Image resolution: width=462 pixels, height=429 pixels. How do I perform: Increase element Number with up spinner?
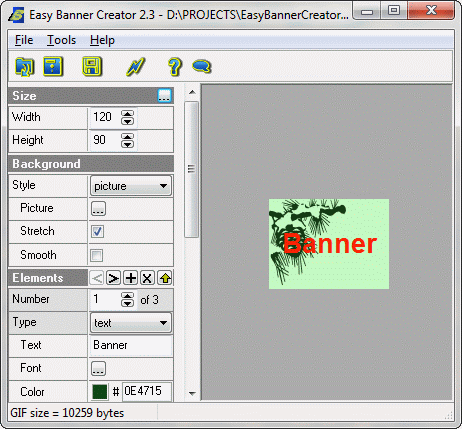[127, 295]
